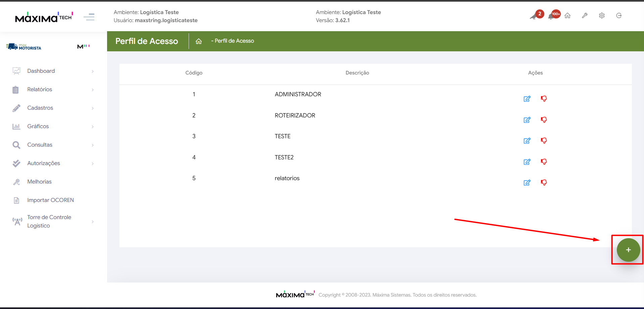Click the Ações column header

point(535,73)
